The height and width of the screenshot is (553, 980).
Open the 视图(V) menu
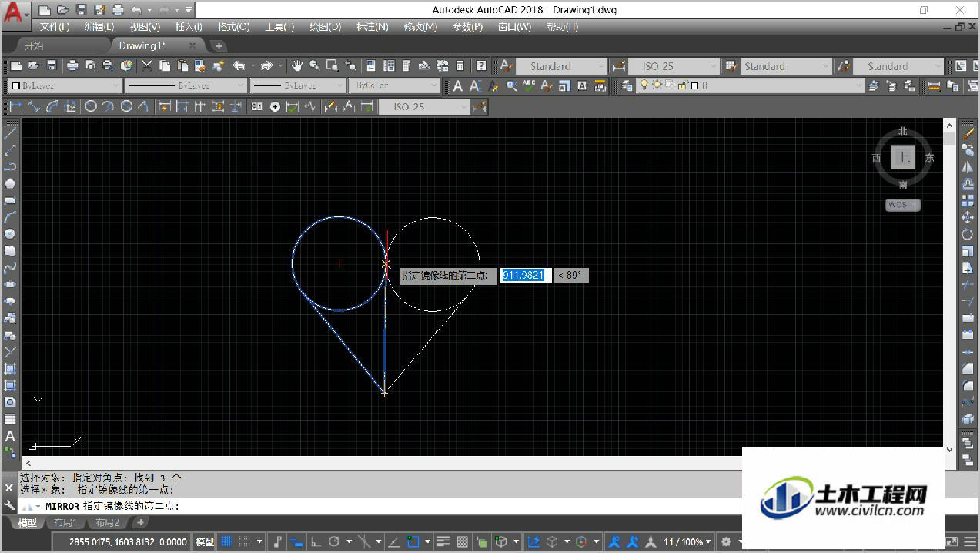point(144,27)
